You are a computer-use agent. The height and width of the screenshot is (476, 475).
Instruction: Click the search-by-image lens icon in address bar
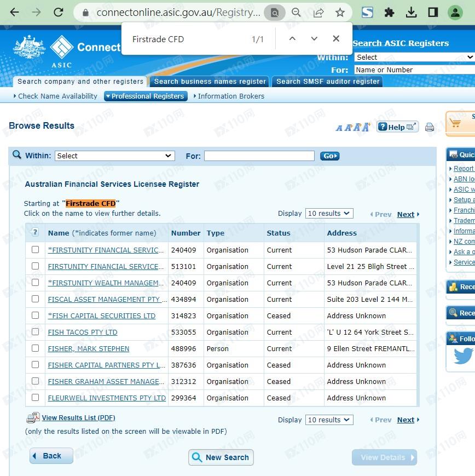275,13
